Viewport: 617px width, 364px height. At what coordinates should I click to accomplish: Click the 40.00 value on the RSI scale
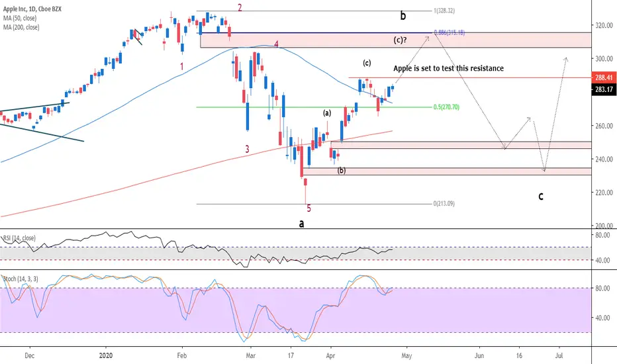click(602, 260)
